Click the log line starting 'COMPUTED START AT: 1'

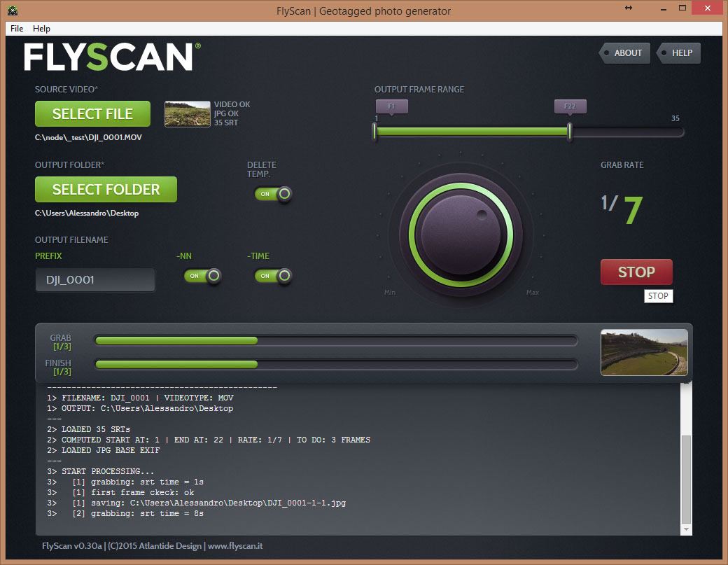click(209, 440)
